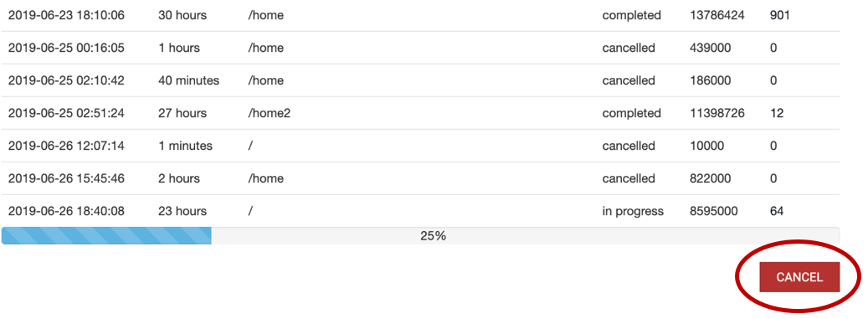This screenshot has width=868, height=319.
Task: Select the 2019-06-26 15:45:46 scan row
Action: tap(420, 179)
